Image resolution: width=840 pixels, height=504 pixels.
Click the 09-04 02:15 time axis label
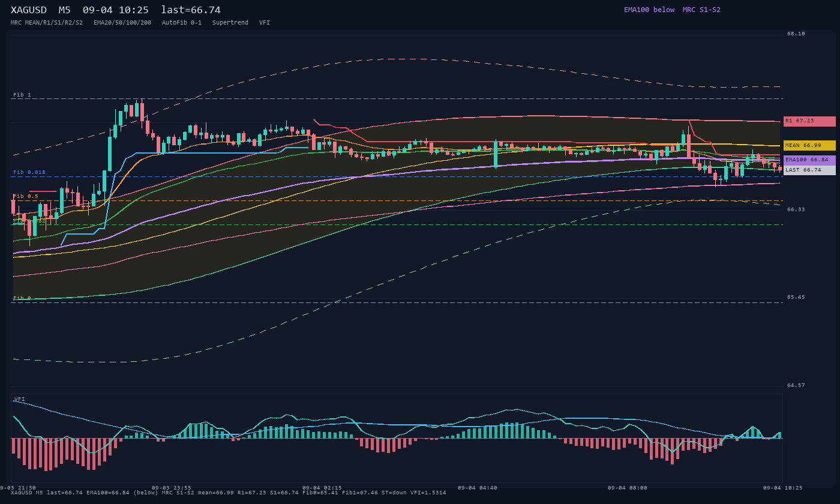coord(322,488)
